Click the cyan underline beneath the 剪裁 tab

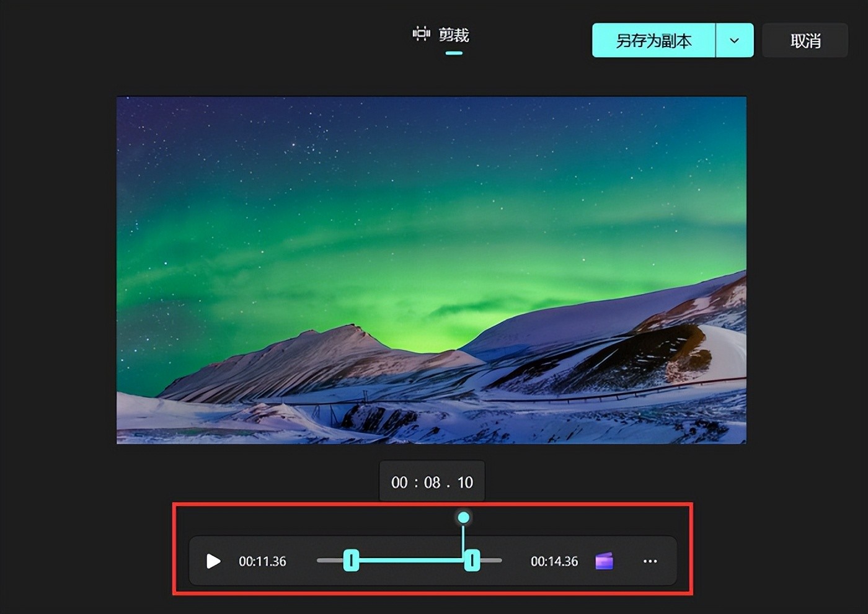click(454, 53)
